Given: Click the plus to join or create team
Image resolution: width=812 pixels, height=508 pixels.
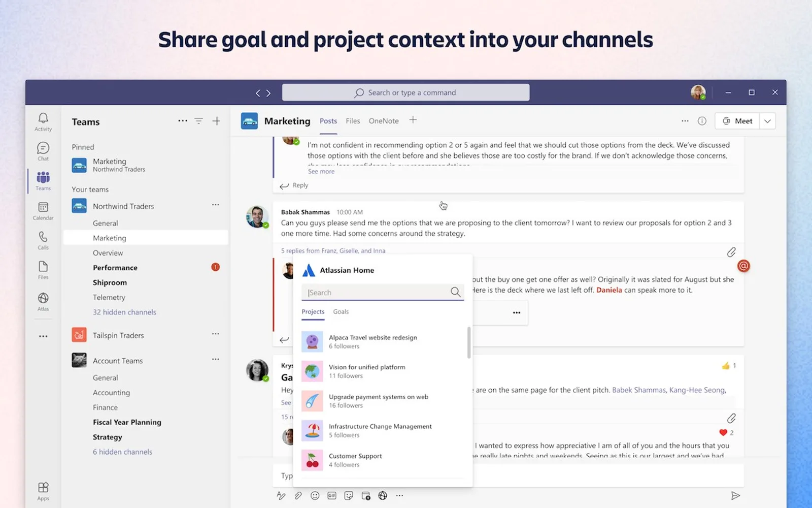Looking at the screenshot, I should (216, 121).
